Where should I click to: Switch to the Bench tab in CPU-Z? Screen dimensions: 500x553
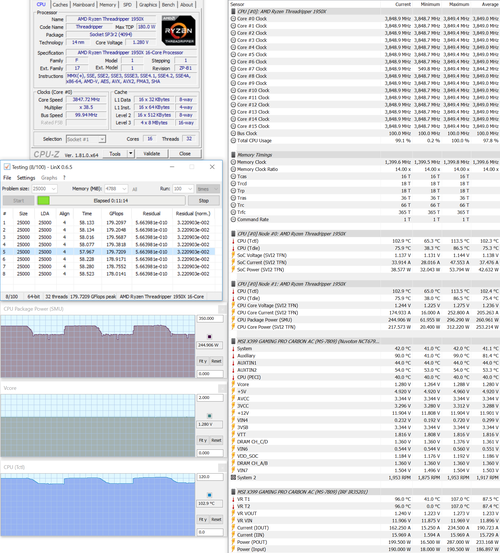(x=168, y=5)
